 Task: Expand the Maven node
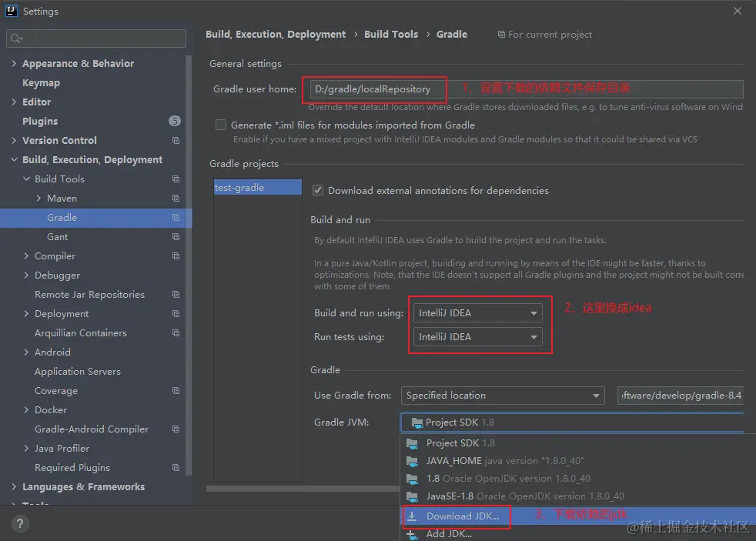point(38,198)
